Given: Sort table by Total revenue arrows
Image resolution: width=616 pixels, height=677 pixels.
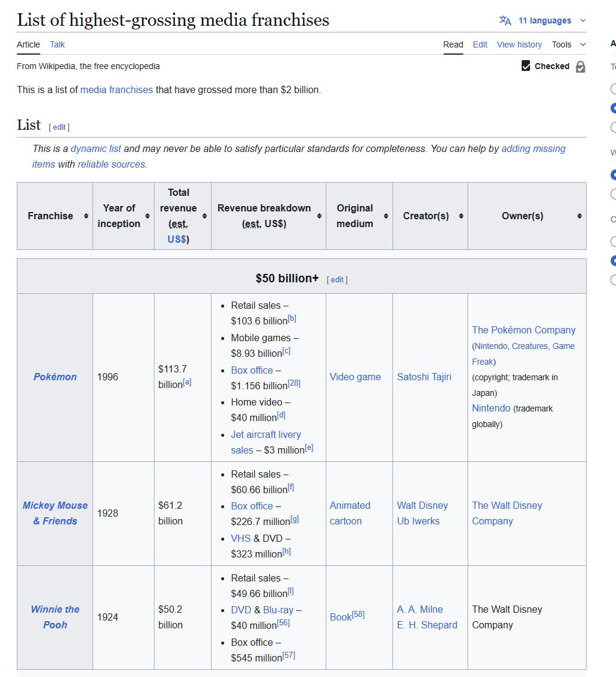Looking at the screenshot, I should coord(204,216).
